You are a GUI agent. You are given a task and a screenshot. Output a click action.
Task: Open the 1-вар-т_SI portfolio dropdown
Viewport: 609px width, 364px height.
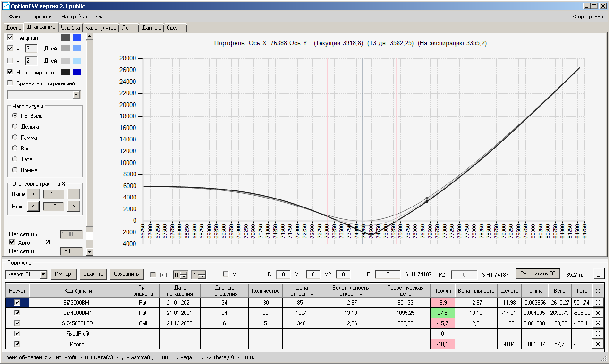[43, 274]
